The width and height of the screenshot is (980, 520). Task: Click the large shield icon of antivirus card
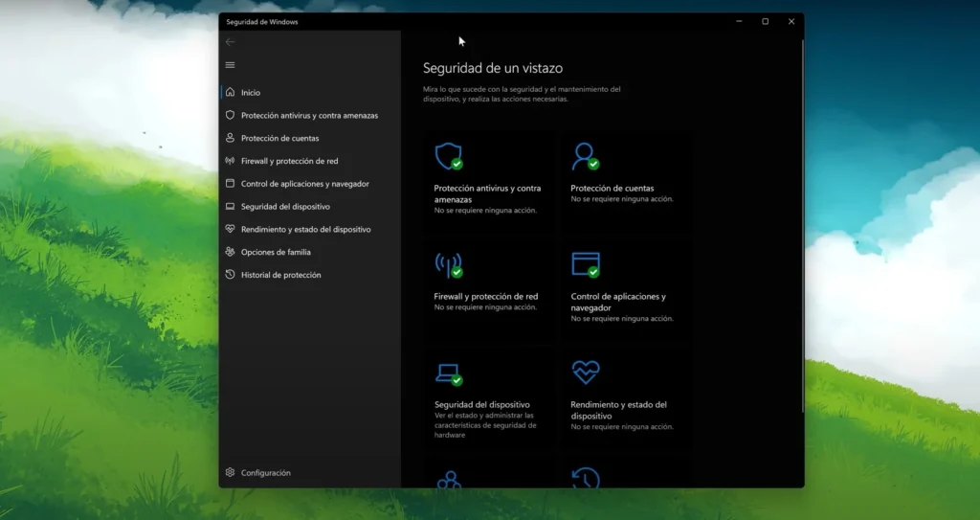pyautogui.click(x=448, y=156)
